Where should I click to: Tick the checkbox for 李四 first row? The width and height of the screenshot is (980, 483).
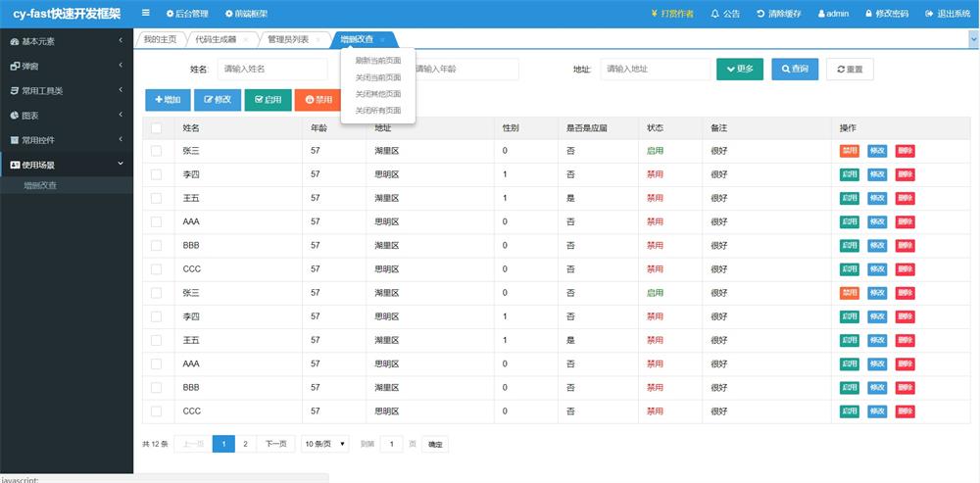(x=157, y=174)
